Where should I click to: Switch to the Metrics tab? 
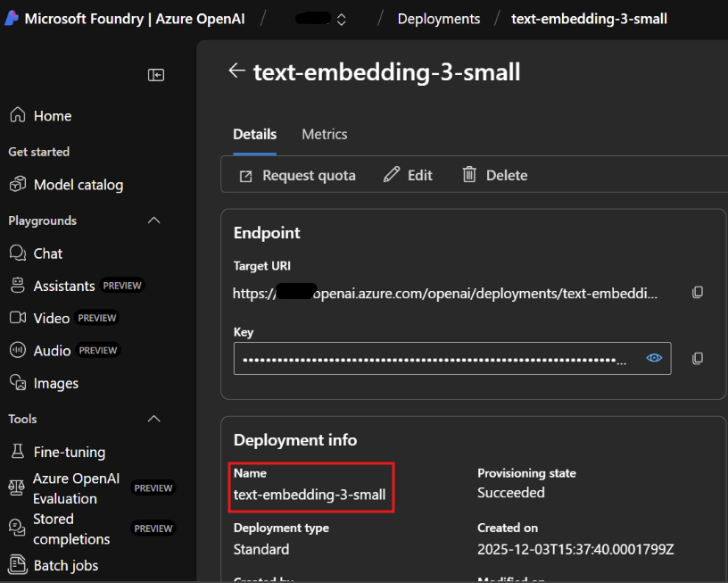325,134
